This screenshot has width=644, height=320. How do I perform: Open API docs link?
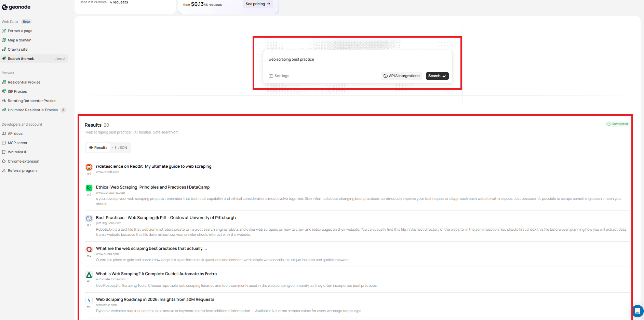coord(15,133)
